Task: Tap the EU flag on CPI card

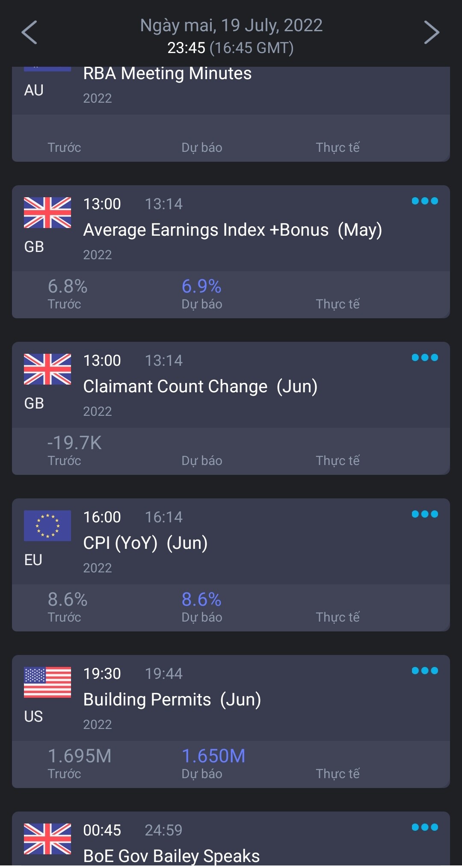Action: pos(47,526)
